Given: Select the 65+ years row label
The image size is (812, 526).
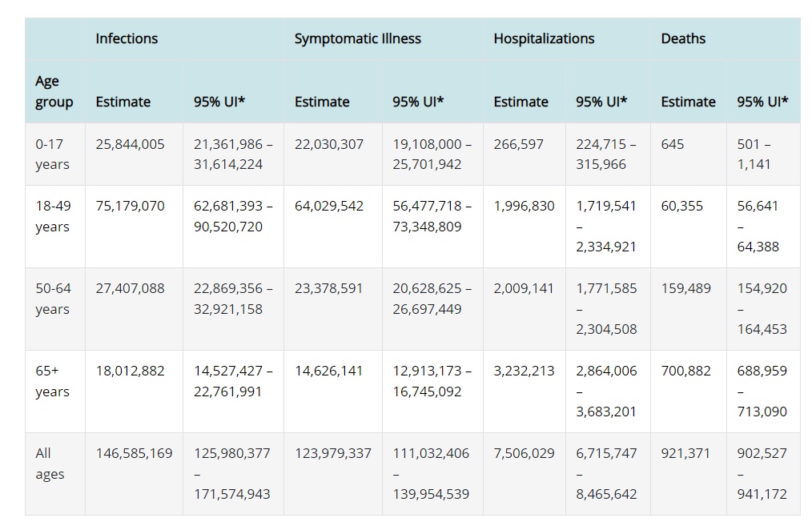Looking at the screenshot, I should pyautogui.click(x=52, y=381).
